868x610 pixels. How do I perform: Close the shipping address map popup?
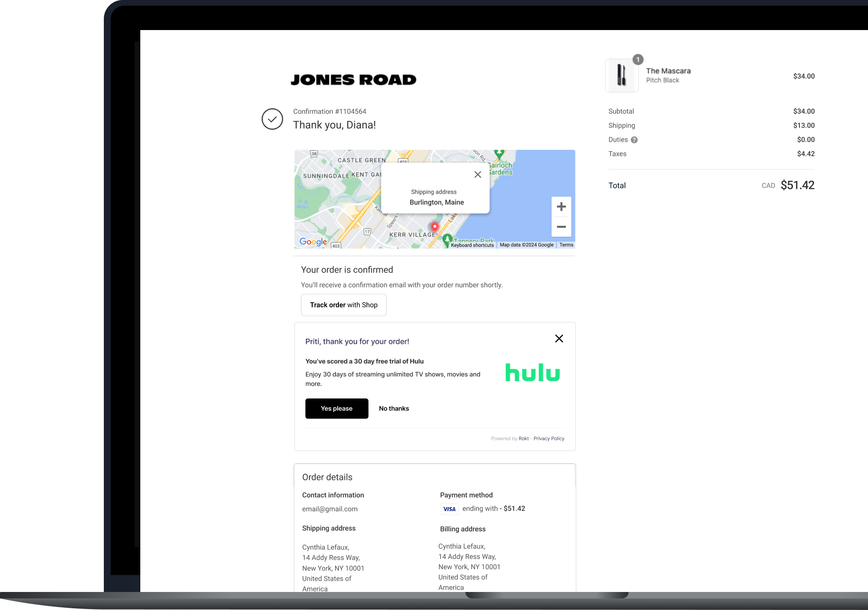[x=478, y=175]
